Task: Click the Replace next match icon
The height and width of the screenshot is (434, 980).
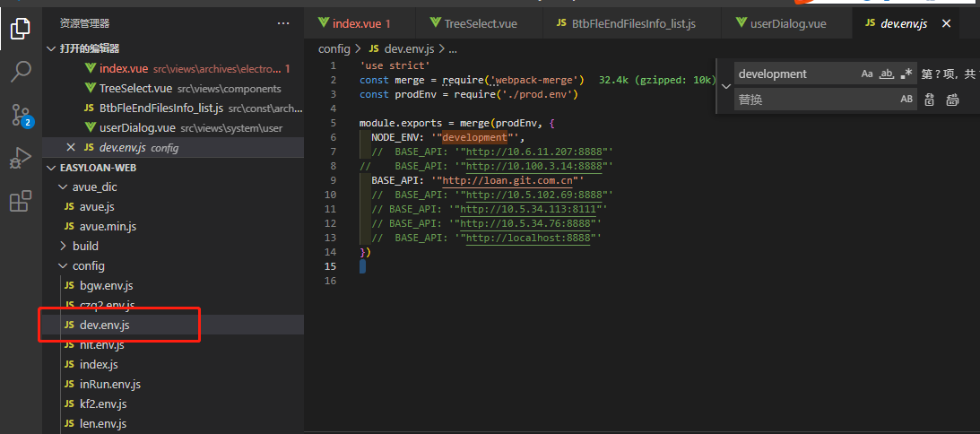Action: (x=930, y=100)
